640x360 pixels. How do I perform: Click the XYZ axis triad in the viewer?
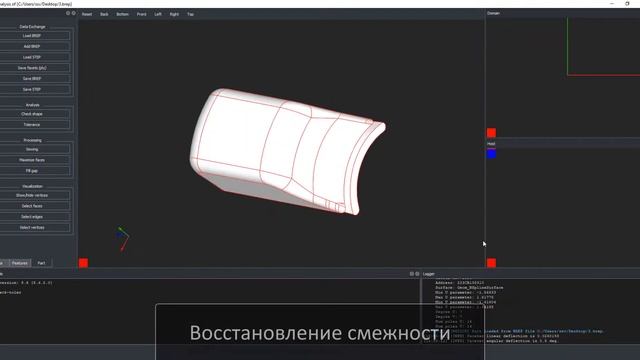click(123, 239)
